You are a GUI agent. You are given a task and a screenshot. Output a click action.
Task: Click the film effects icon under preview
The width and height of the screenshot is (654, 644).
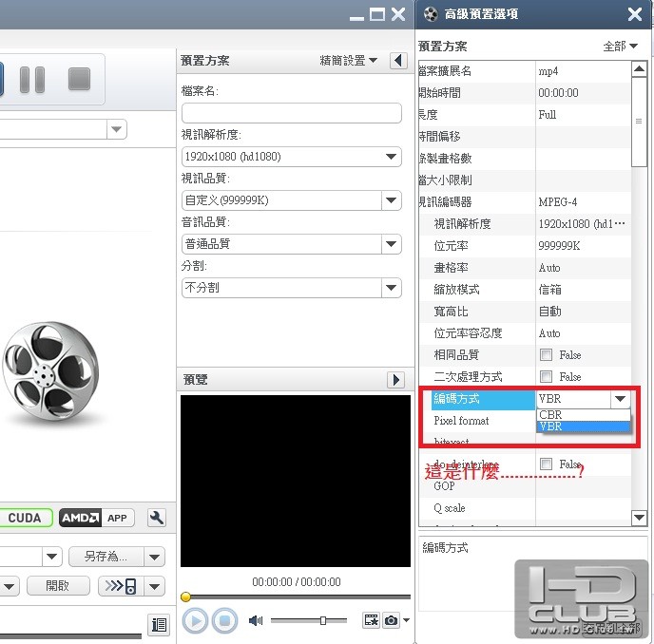[x=371, y=620]
